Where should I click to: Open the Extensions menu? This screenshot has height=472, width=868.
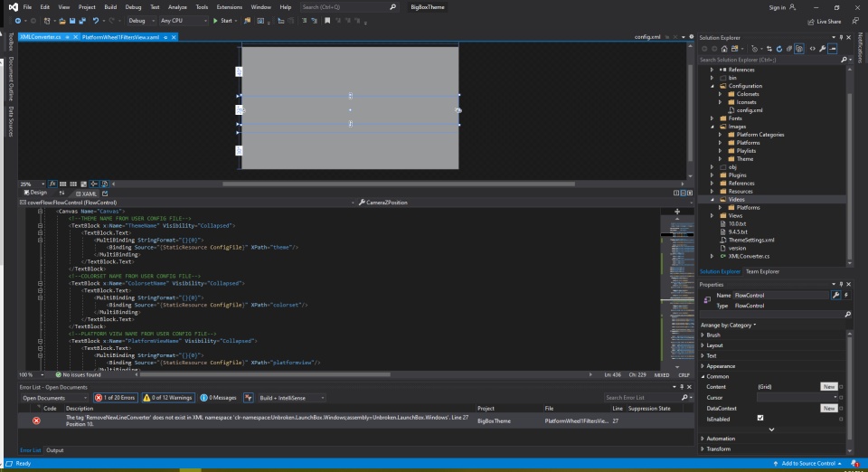tap(229, 6)
